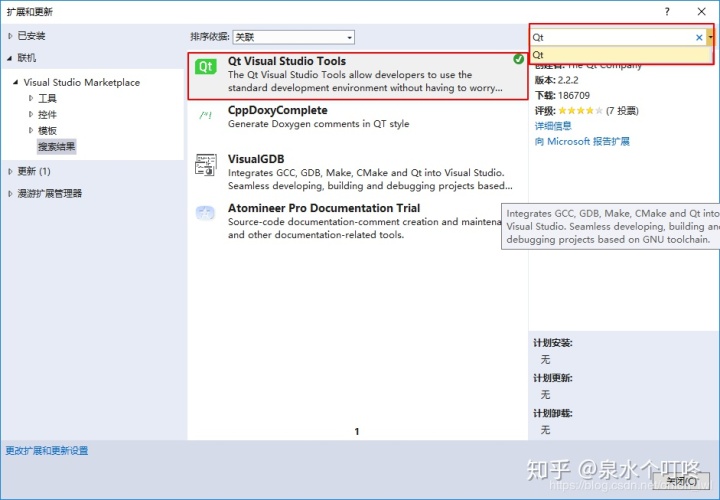This screenshot has height=500, width=720.
Task: Click the green installed checkmark badge
Action: pyautogui.click(x=518, y=59)
